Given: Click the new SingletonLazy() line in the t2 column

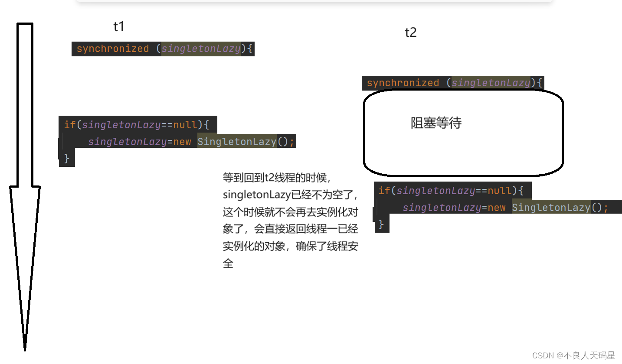Looking at the screenshot, I should point(506,208).
